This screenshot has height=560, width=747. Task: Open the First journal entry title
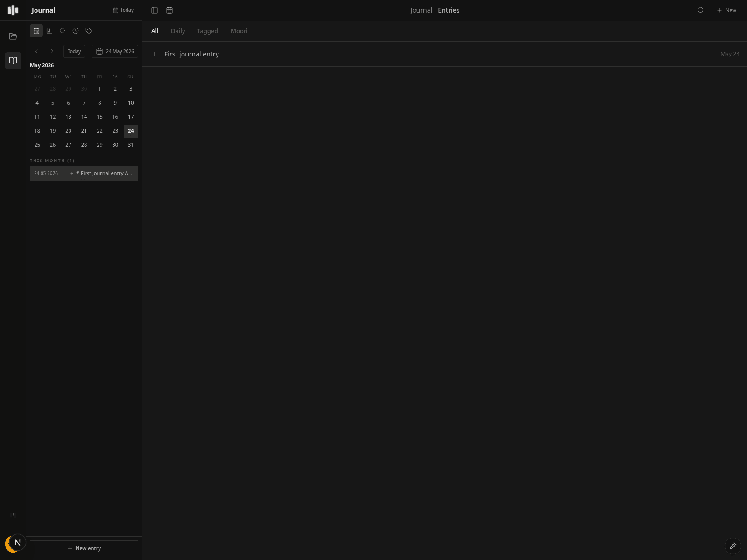click(191, 54)
